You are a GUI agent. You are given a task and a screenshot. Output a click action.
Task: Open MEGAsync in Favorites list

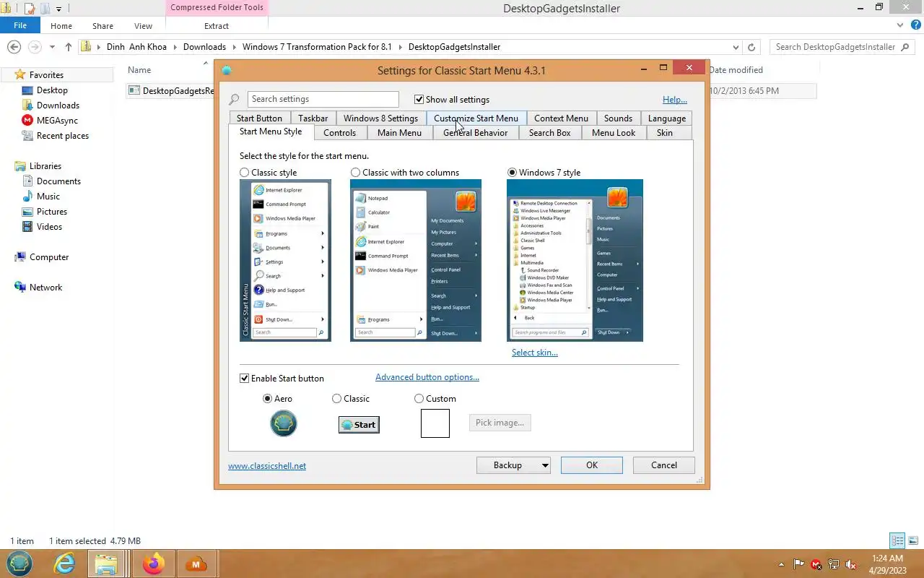pos(57,121)
